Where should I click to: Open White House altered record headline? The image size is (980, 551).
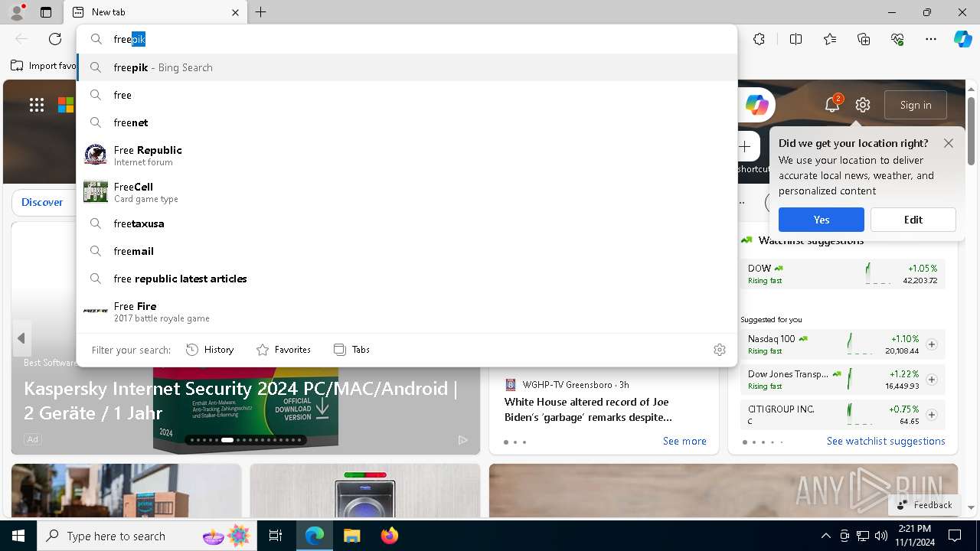(x=588, y=409)
